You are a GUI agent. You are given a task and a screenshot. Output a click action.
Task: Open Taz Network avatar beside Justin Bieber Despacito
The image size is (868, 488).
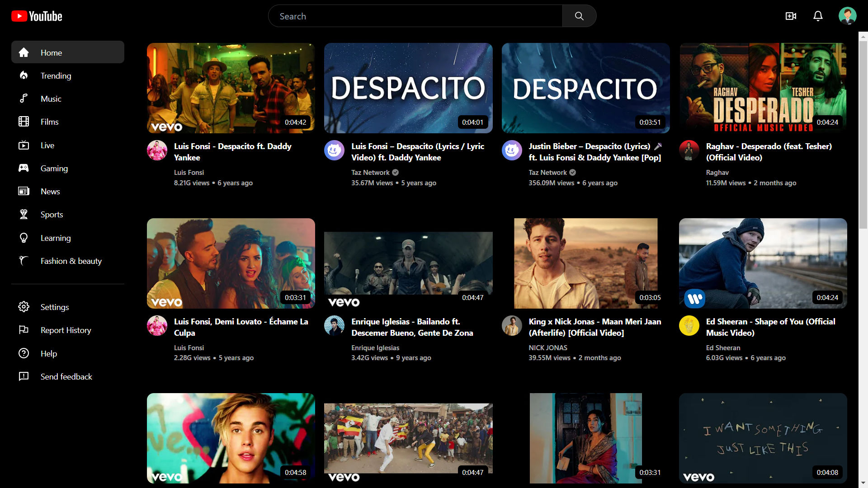(512, 150)
